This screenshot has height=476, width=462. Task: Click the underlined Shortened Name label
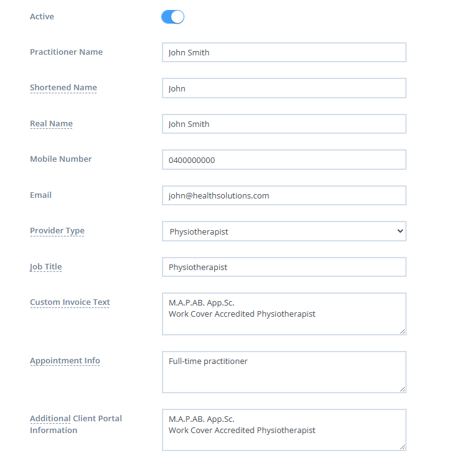(x=64, y=88)
